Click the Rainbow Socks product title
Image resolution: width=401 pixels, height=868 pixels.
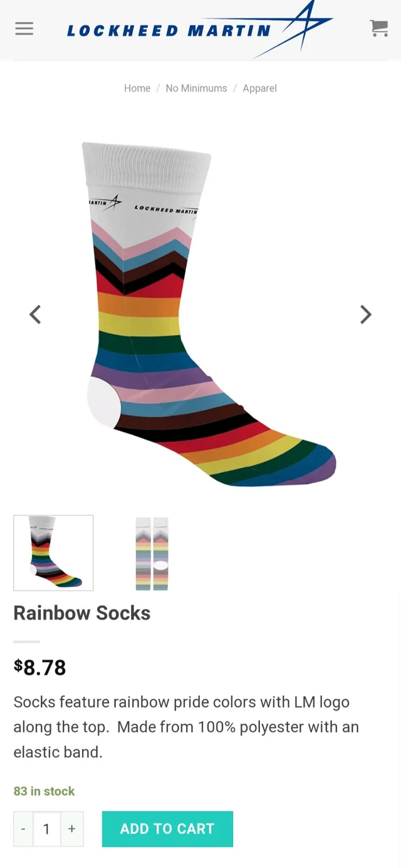(82, 613)
